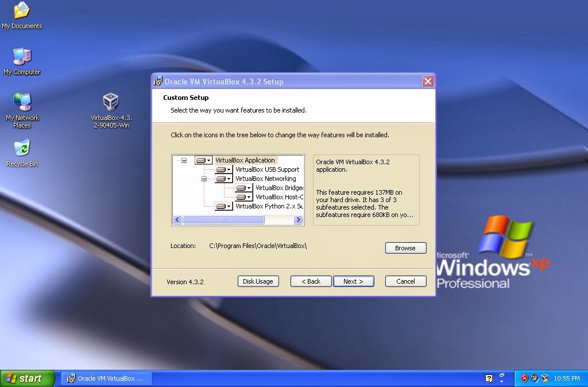
Task: Click the feature tree horizontal scrollbar thumb
Action: pos(223,220)
